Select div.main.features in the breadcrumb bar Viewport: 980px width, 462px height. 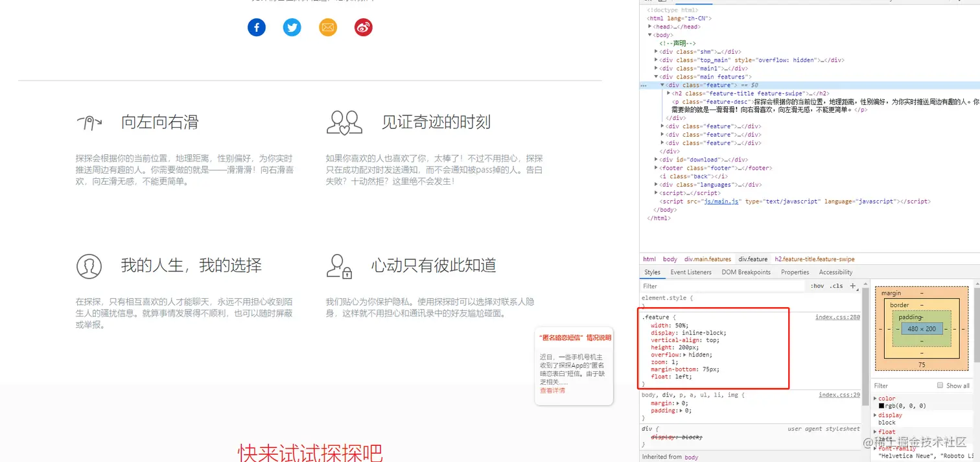[708, 259]
